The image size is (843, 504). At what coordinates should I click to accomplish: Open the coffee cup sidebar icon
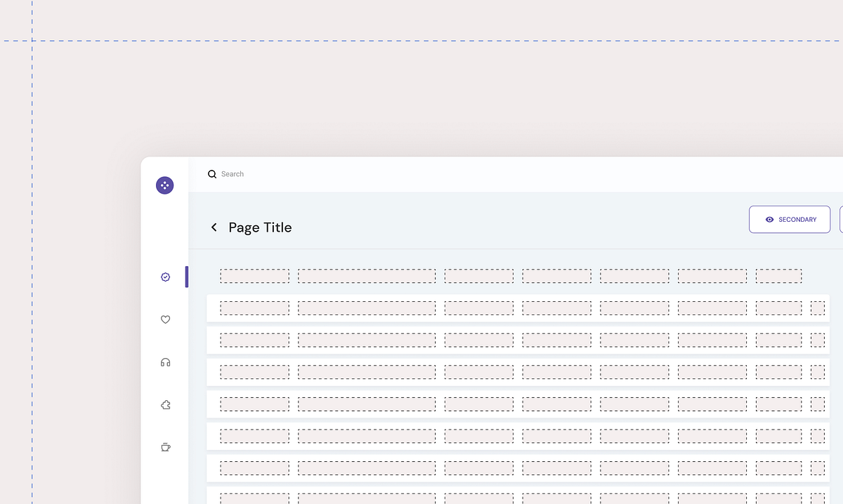point(165,447)
